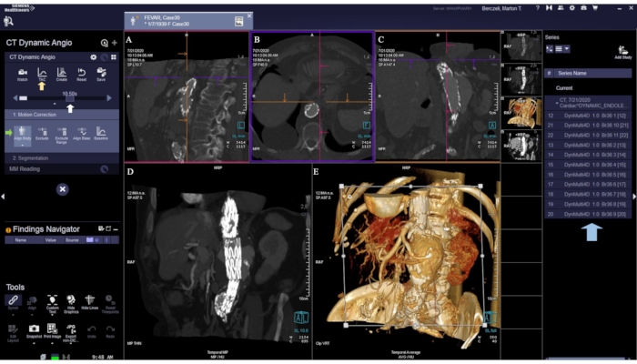Minimize the Findings Navigator panel
This screenshot has height=364, width=637.
[x=116, y=229]
